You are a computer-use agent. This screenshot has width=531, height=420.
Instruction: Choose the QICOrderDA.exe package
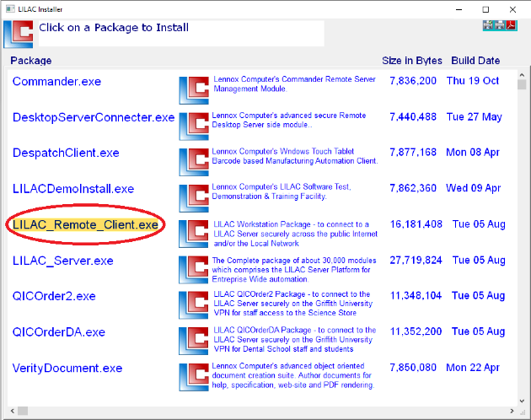click(59, 332)
